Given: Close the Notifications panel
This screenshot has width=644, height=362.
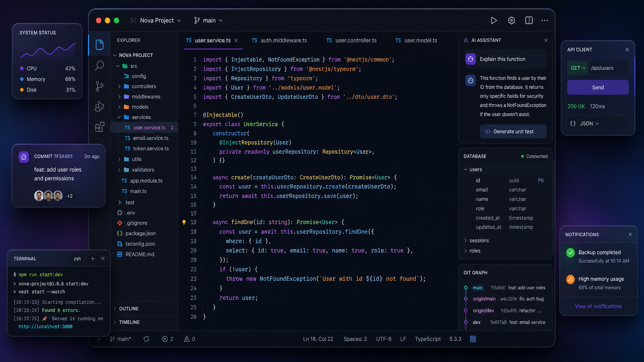Looking at the screenshot, I should (x=630, y=235).
